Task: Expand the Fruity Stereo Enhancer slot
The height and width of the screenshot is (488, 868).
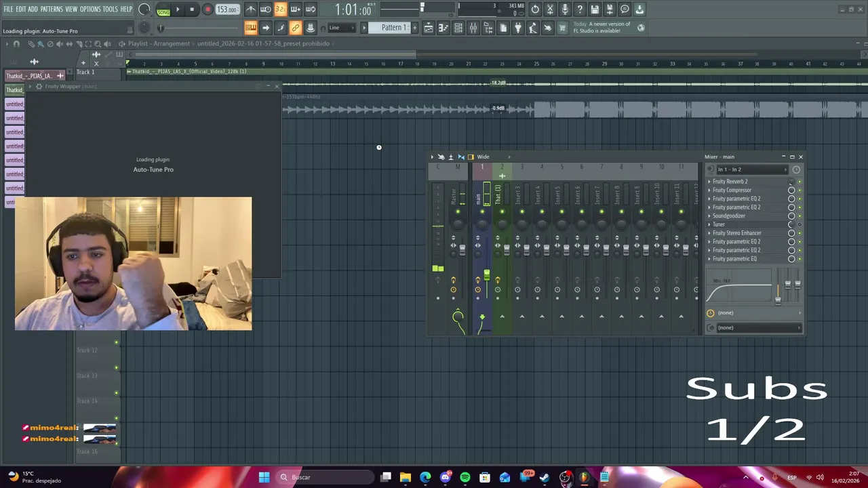Action: click(x=709, y=233)
